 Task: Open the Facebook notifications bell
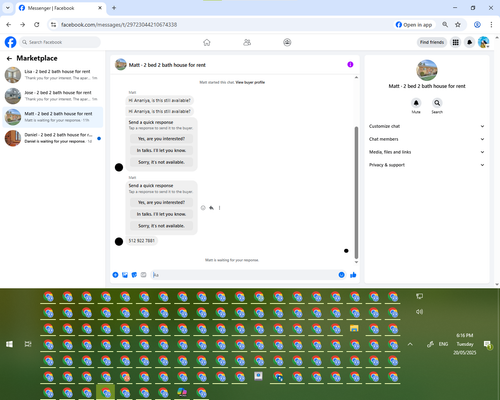469,42
